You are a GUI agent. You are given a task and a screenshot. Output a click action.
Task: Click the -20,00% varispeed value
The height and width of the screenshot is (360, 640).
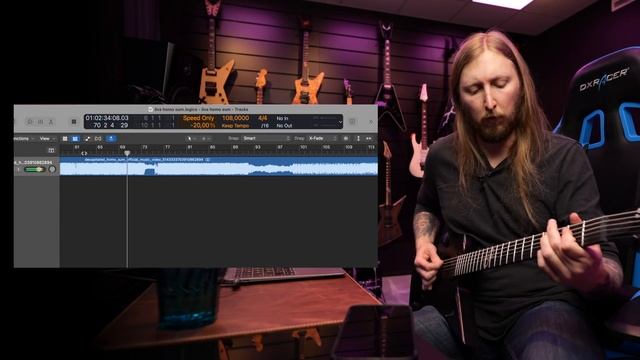pyautogui.click(x=203, y=125)
